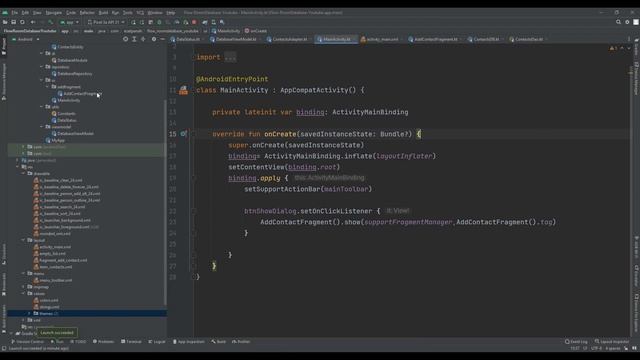Click the Back navigation arrow icon
The height and width of the screenshot is (360, 640).
tap(33, 22)
